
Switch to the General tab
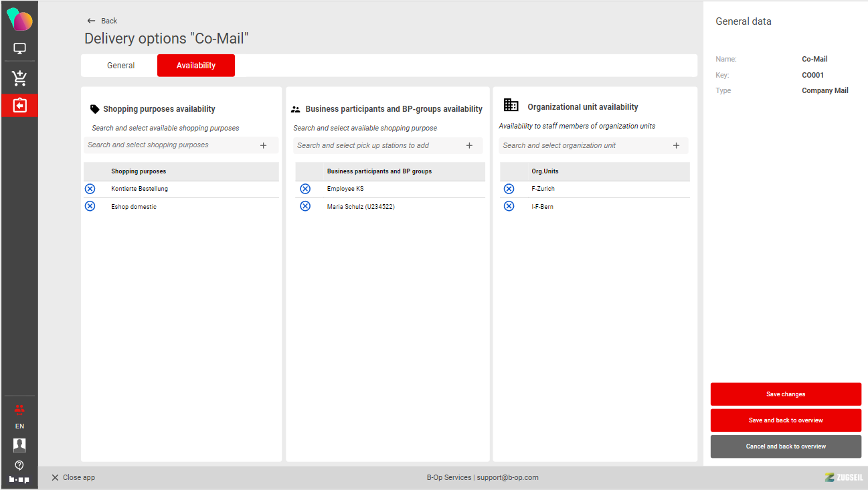(x=120, y=66)
